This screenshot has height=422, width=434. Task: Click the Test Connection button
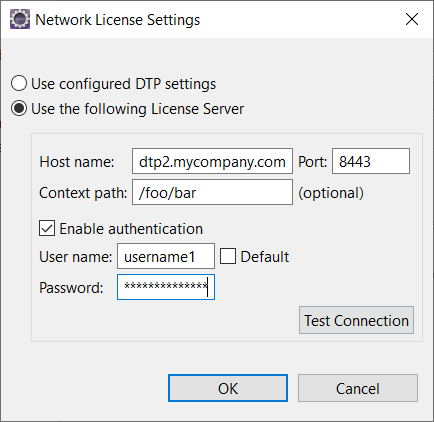point(356,320)
